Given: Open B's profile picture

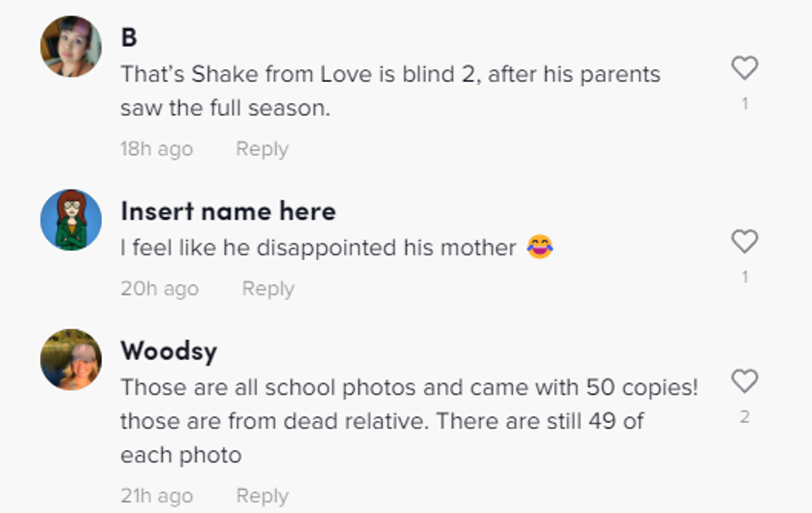Looking at the screenshot, I should 70,46.
